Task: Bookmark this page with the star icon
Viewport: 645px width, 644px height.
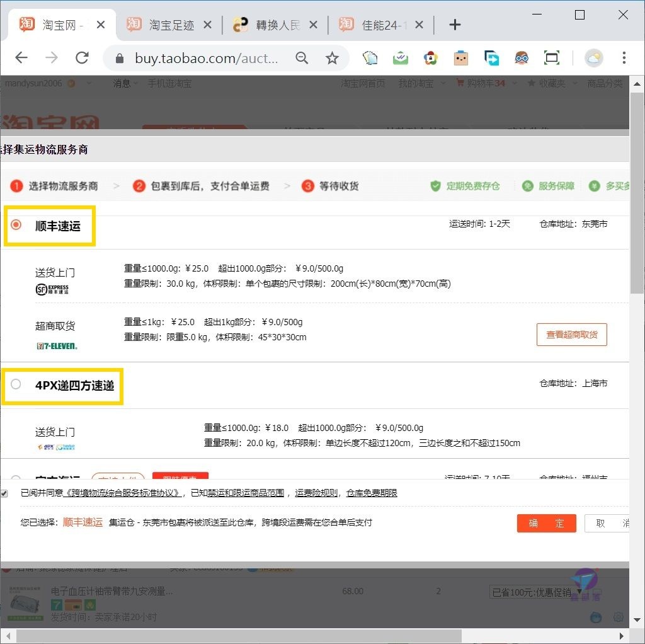Action: pos(332,58)
